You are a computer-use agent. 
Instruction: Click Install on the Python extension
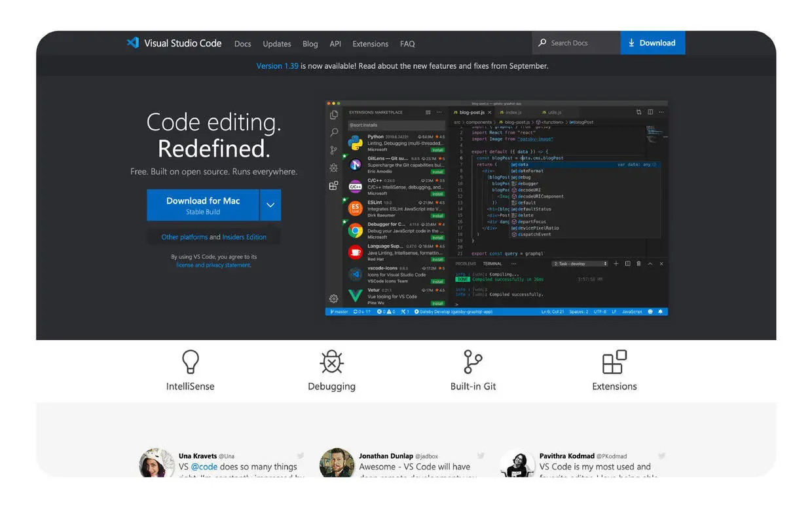tap(438, 150)
